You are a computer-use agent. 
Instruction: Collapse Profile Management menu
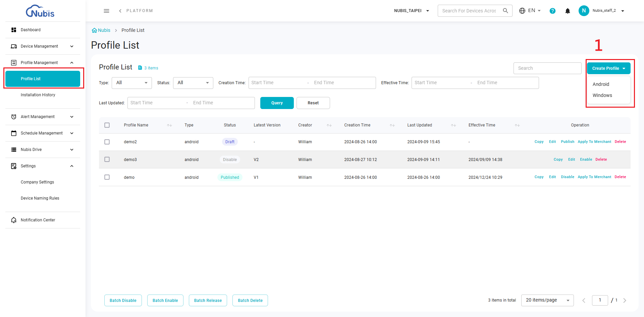pos(72,63)
